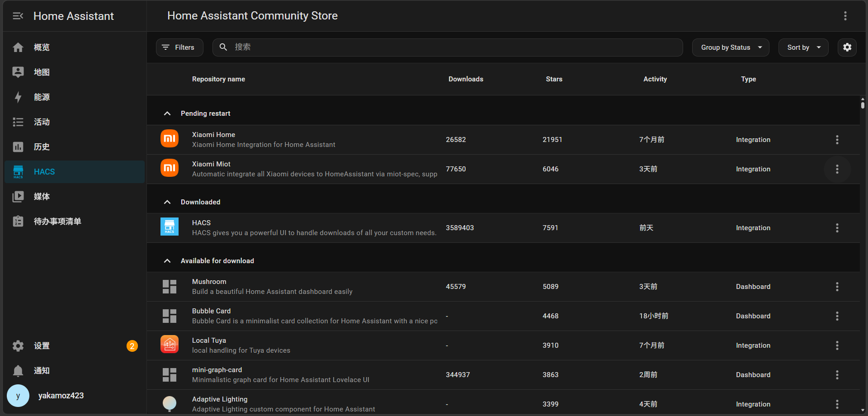
Task: Click the HACS repository logo icon
Action: (170, 227)
